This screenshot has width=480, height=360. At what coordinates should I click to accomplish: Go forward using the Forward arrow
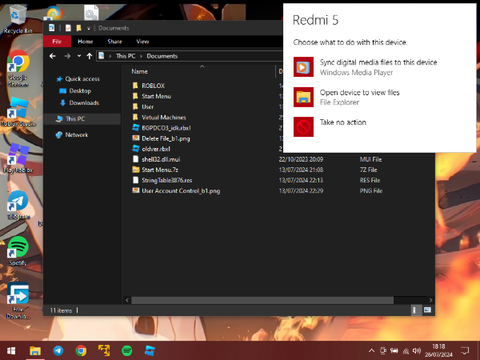pos(67,56)
